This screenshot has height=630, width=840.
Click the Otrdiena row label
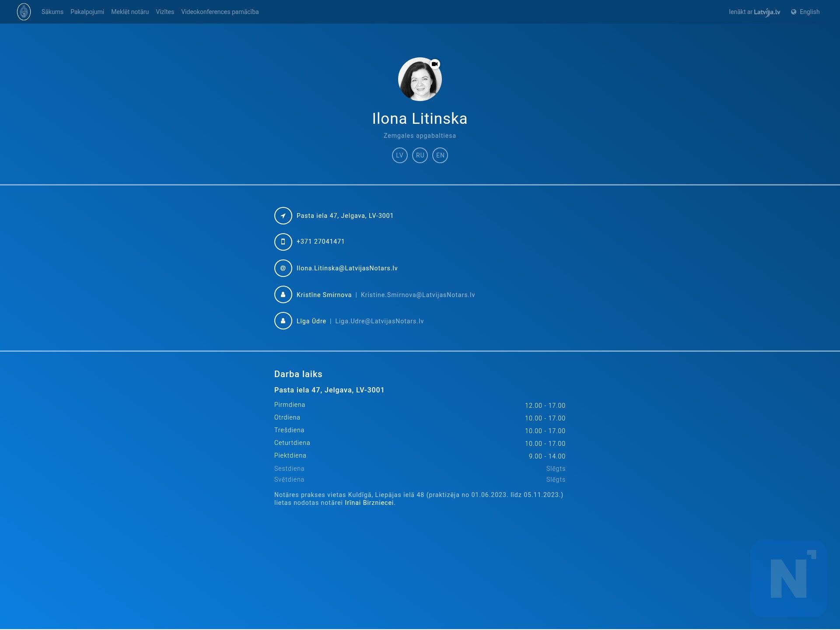click(x=287, y=417)
